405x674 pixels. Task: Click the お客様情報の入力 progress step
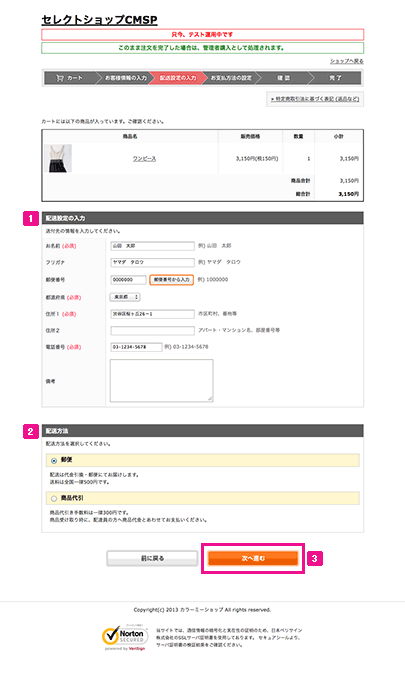126,78
